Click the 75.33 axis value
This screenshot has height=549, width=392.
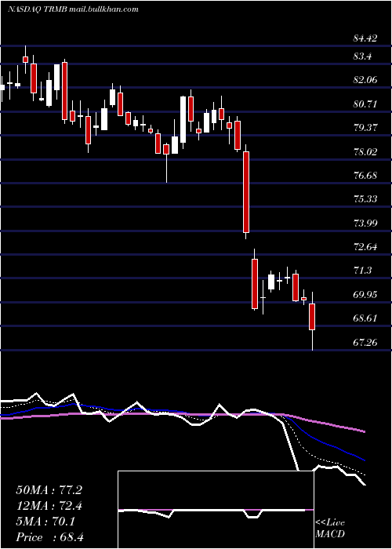365,199
